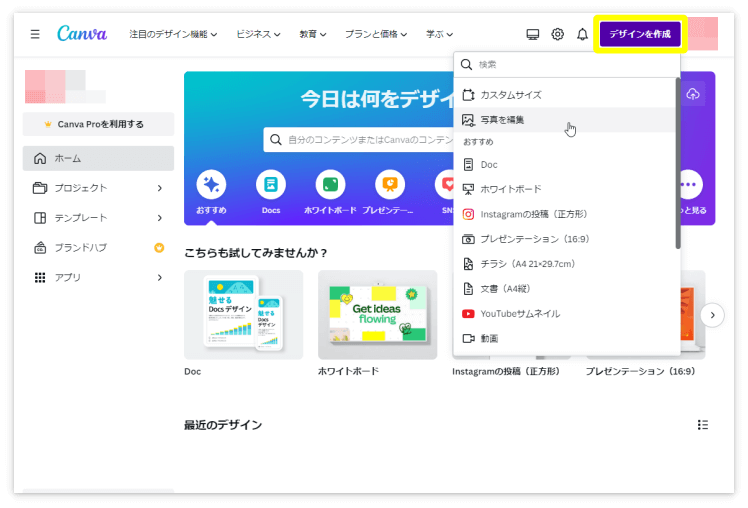Click the cloud upload icon in the banner
The height and width of the screenshot is (508, 748).
tap(693, 94)
